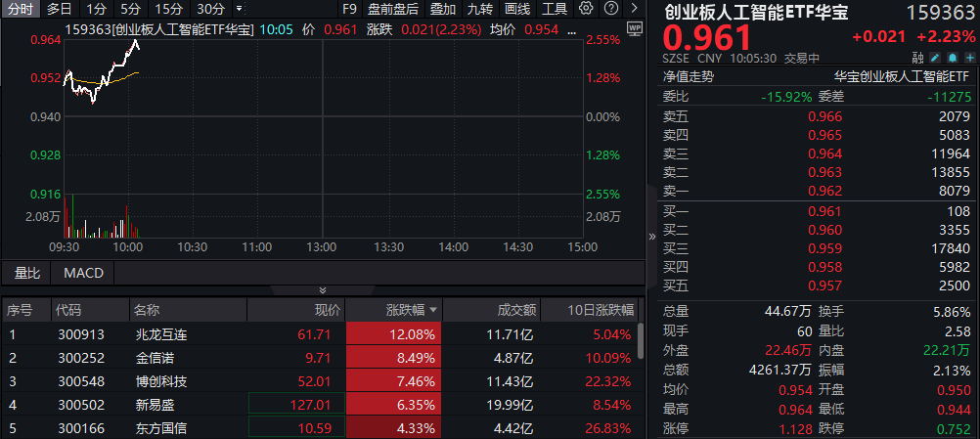Click the 叠加 overlay button
The width and height of the screenshot is (980, 439).
tap(442, 9)
